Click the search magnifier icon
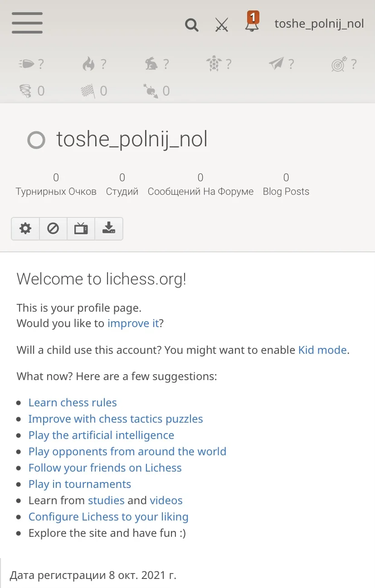This screenshot has height=588, width=375. coord(192,25)
